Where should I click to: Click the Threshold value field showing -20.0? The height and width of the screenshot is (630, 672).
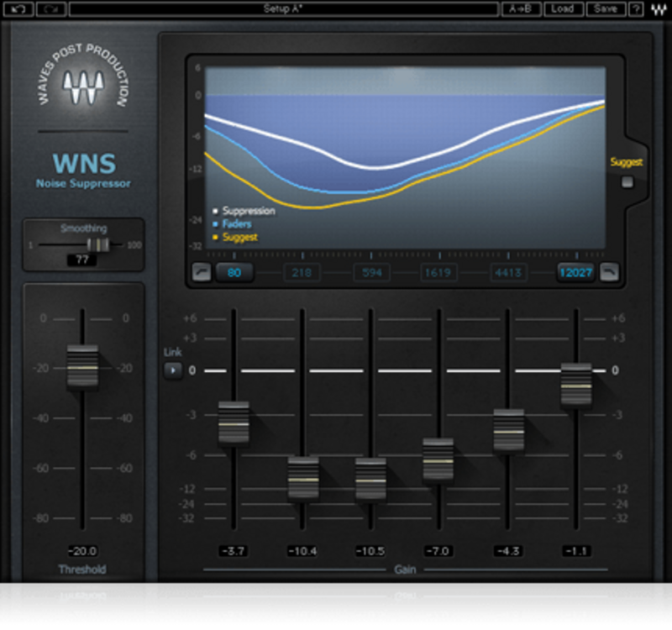(x=82, y=551)
